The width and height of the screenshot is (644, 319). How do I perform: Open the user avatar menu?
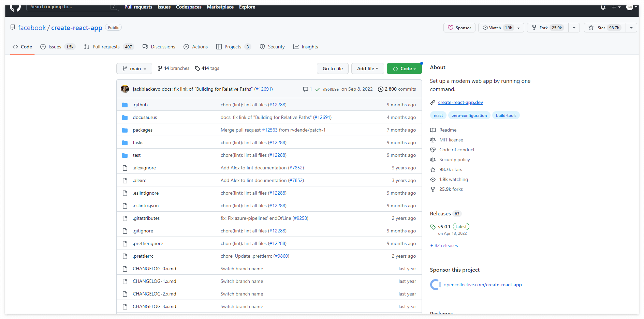(x=632, y=7)
